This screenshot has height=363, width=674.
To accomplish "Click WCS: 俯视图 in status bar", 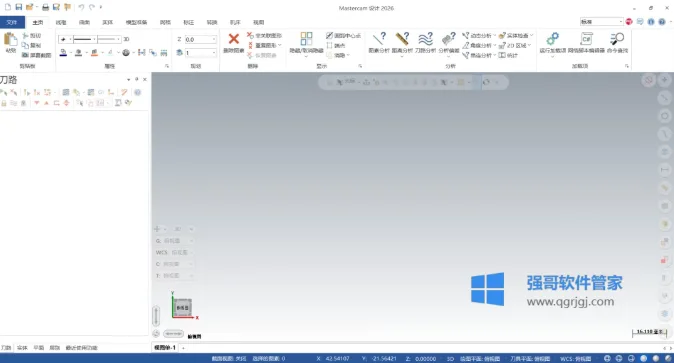I will [x=576, y=358].
